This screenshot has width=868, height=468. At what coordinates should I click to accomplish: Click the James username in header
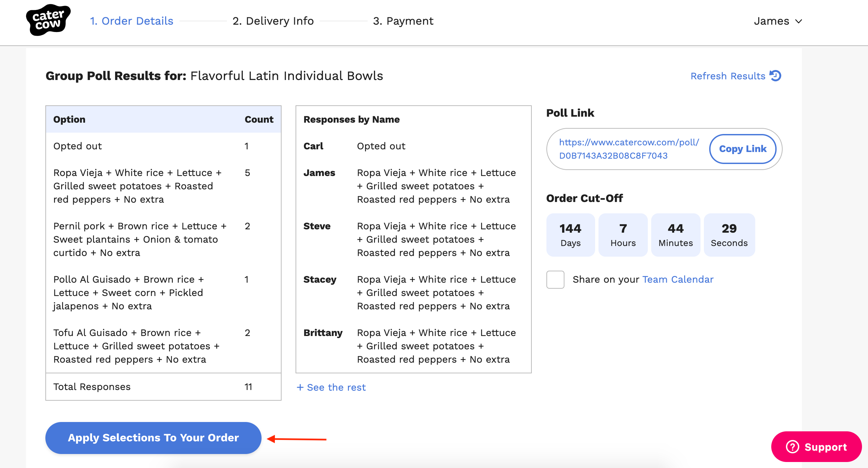[x=771, y=21]
